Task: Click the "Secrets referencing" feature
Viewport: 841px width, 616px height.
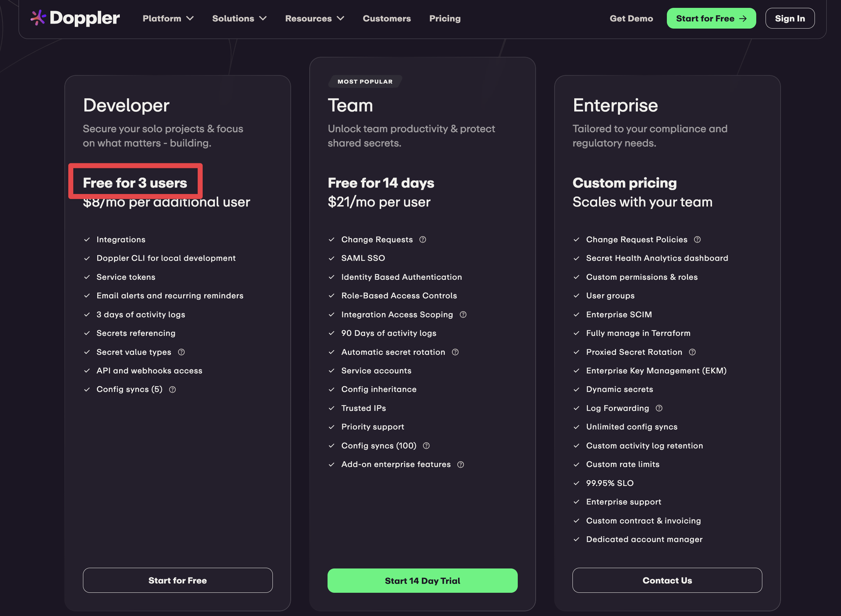Action: (136, 333)
